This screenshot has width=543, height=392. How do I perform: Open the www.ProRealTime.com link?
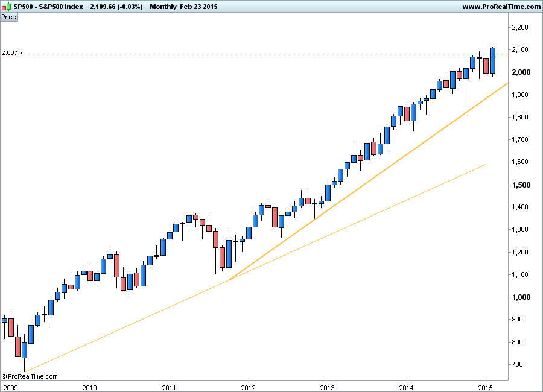coord(501,7)
